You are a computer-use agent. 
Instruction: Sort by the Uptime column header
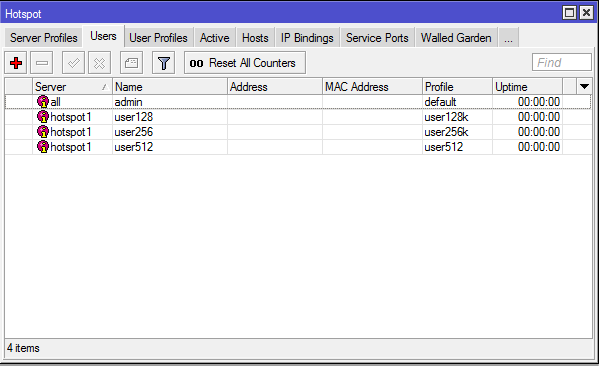point(527,87)
